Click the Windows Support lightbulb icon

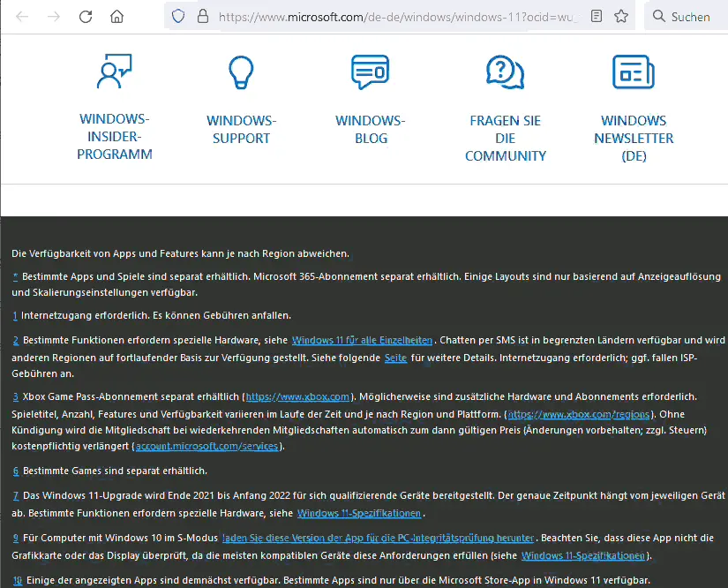[241, 72]
